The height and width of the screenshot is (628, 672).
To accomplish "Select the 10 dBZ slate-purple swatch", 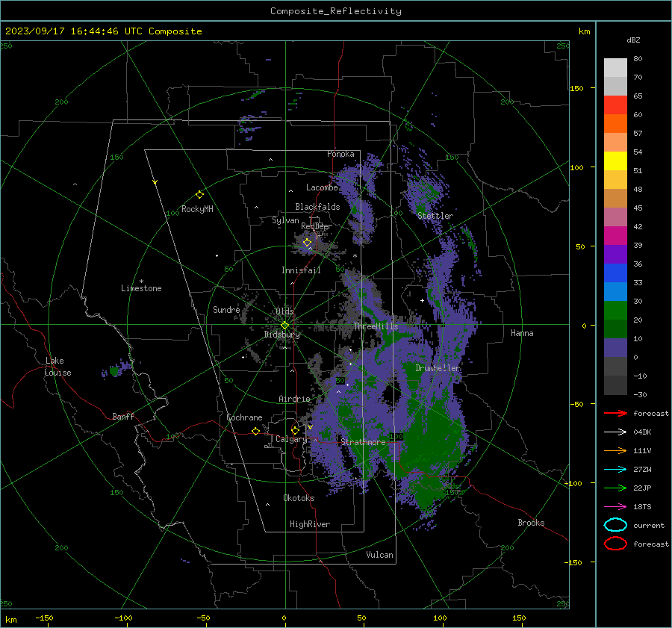I will pos(615,348).
